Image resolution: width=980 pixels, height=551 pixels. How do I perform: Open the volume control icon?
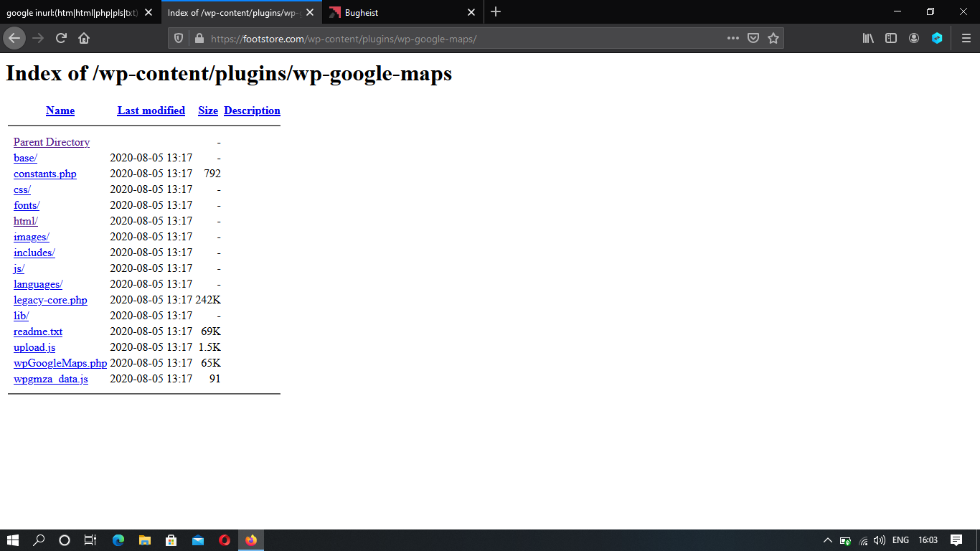(880, 540)
